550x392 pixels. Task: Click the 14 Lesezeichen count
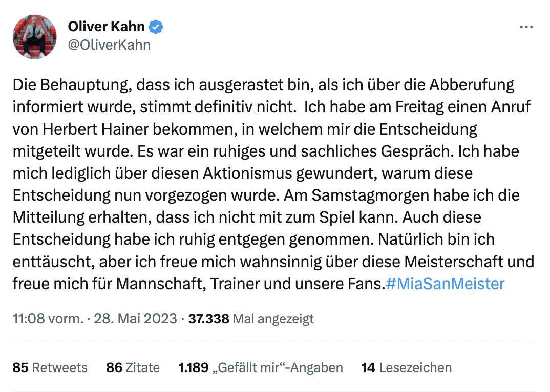pyautogui.click(x=407, y=367)
